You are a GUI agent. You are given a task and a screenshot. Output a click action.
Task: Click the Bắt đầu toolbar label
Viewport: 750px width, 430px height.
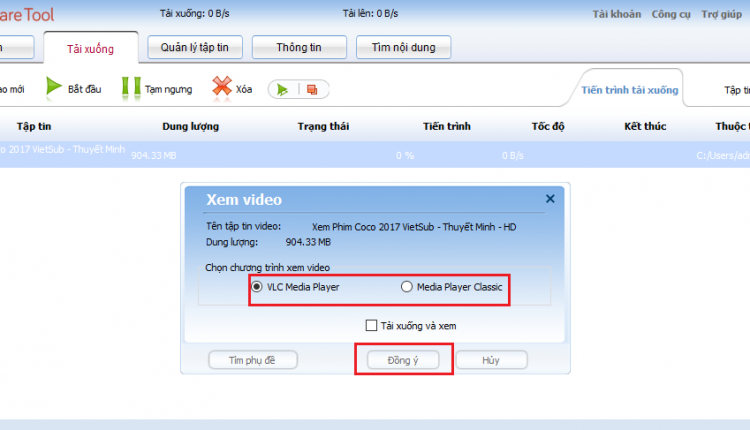pos(85,89)
